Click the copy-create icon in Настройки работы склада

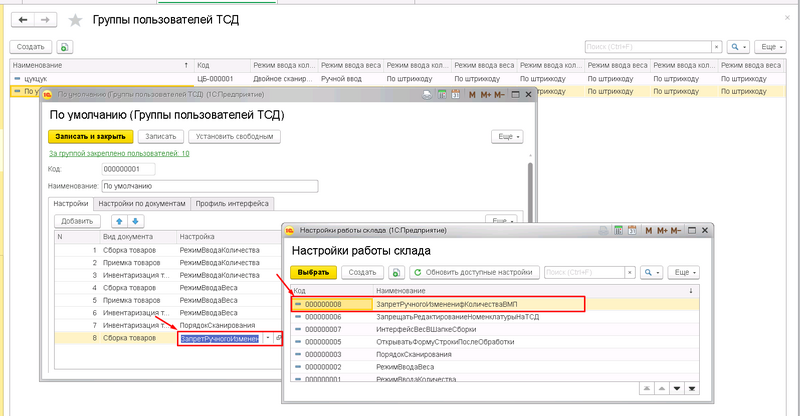(x=396, y=273)
